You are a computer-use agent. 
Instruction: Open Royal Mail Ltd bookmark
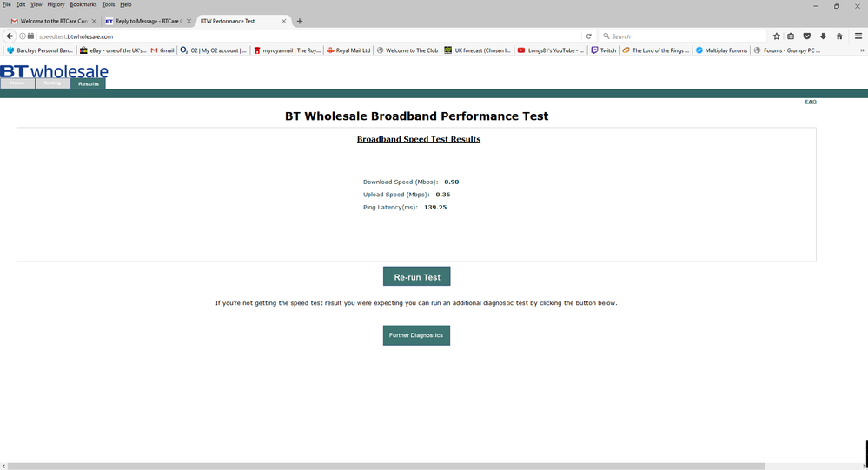point(348,50)
